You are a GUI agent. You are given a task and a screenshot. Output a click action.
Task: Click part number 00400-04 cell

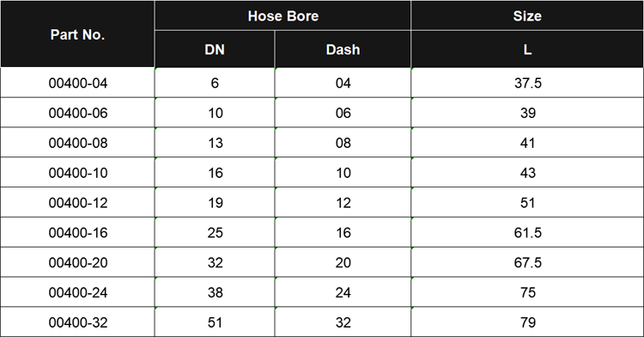click(77, 83)
